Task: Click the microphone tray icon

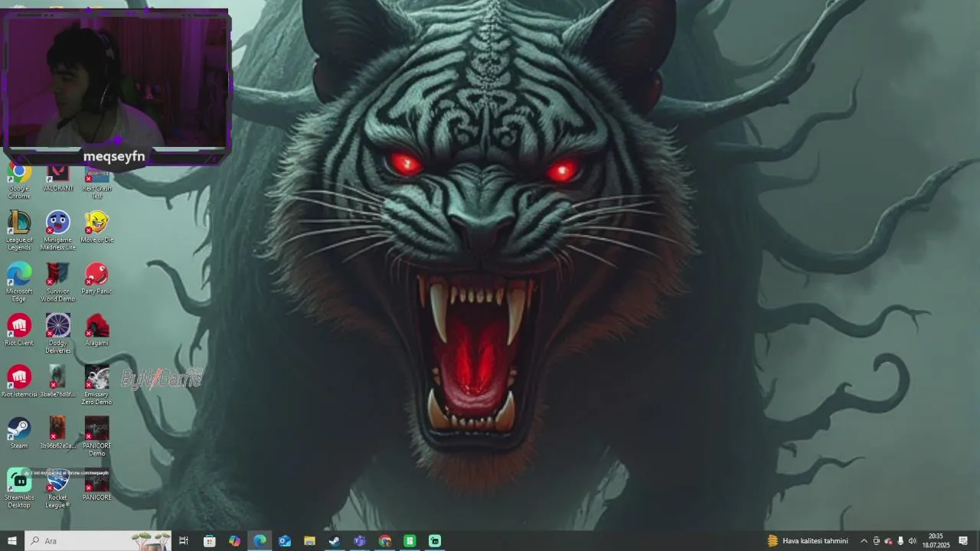Action: click(900, 541)
